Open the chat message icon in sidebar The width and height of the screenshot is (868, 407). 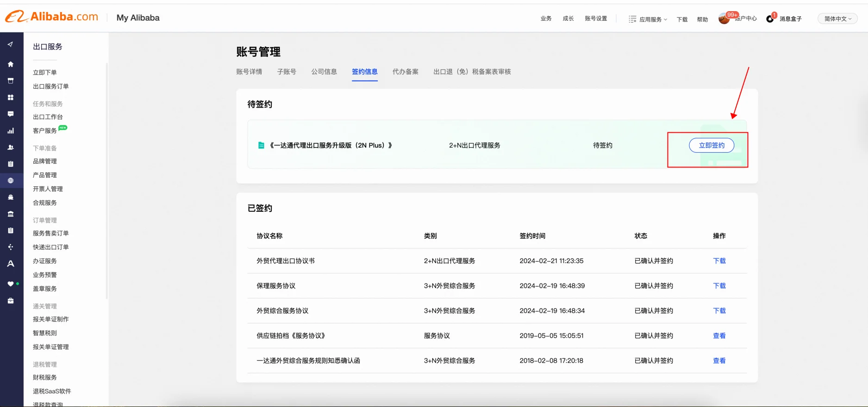pyautogui.click(x=11, y=114)
